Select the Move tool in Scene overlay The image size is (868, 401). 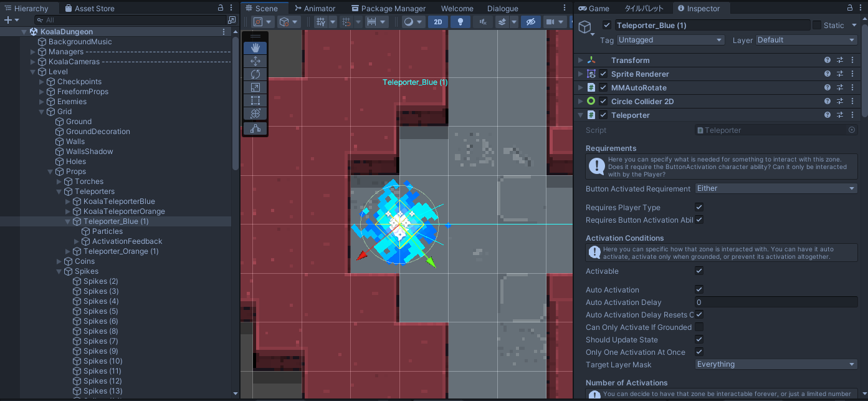point(255,61)
